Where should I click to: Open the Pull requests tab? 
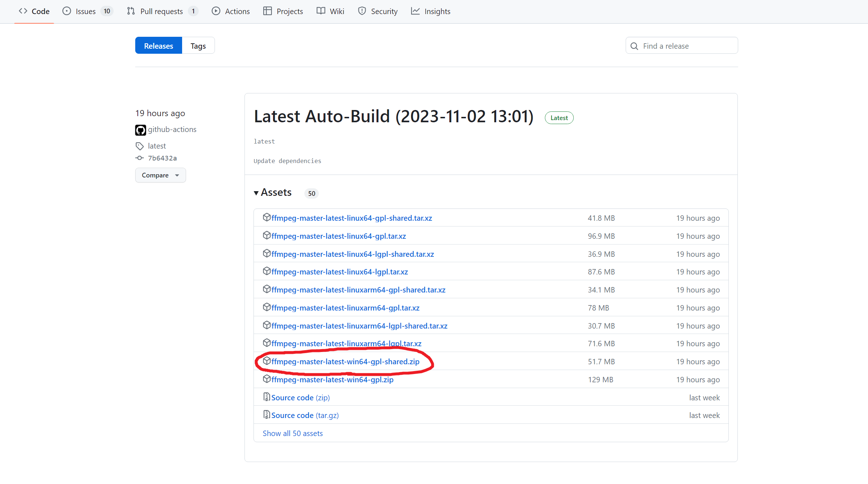(x=162, y=11)
